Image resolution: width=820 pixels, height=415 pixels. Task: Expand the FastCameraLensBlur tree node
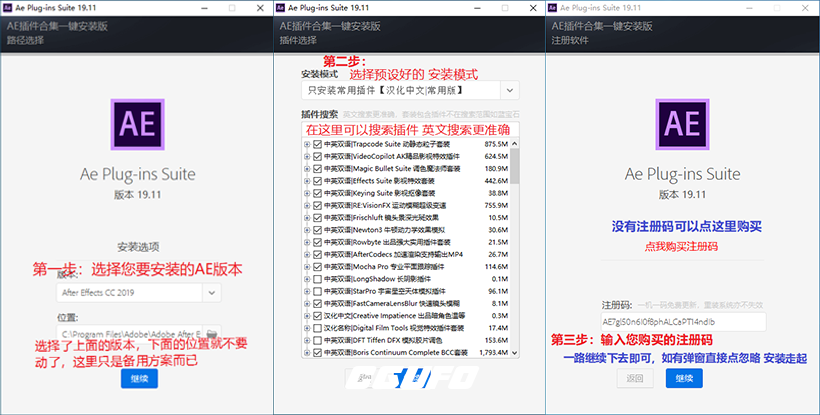(x=307, y=304)
